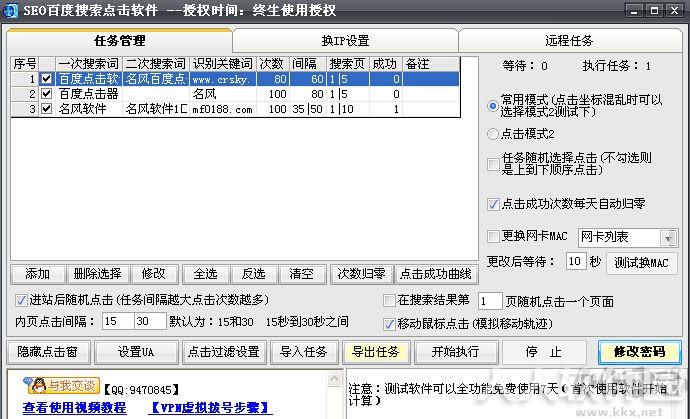The image size is (690, 419).
Task: Open 点击过滤设置
Action: click(224, 352)
